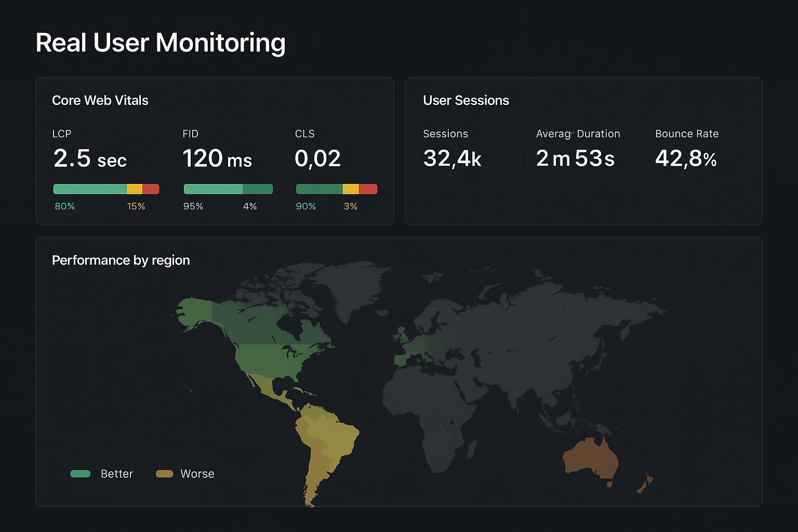Viewport: 798px width, 532px height.
Task: Select Australia on the region map
Action: (591, 458)
